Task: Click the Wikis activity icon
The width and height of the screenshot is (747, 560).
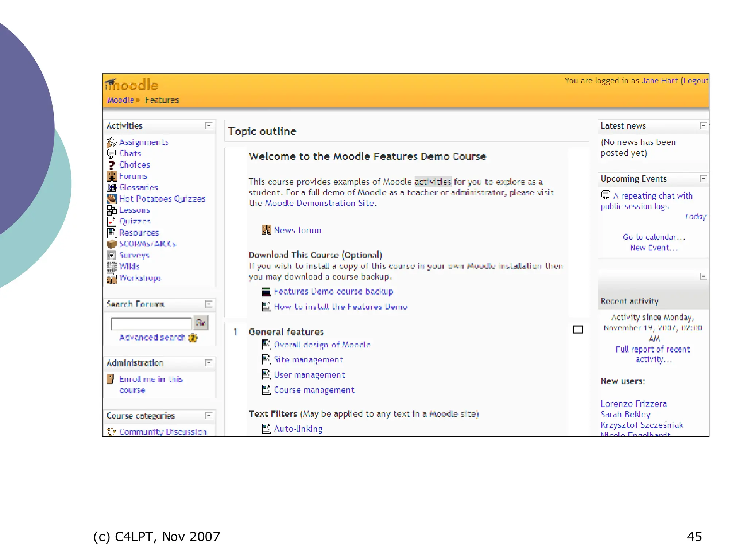Action: pyautogui.click(x=111, y=267)
